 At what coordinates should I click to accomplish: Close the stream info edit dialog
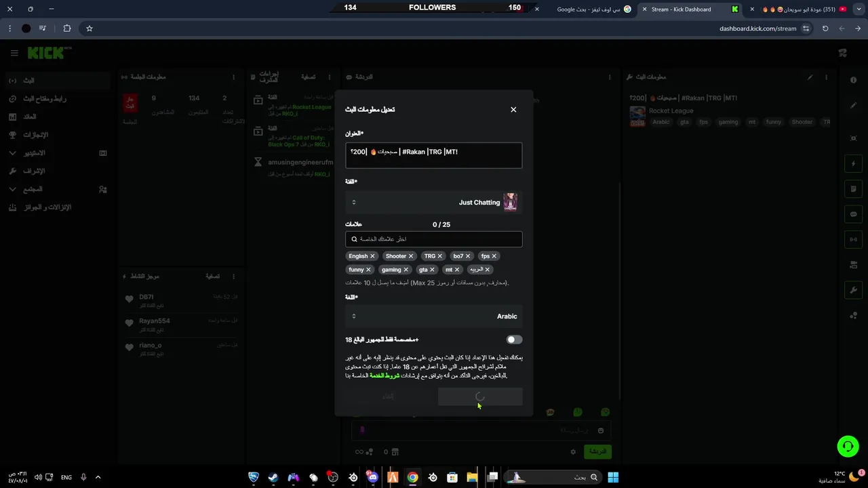pos(513,109)
